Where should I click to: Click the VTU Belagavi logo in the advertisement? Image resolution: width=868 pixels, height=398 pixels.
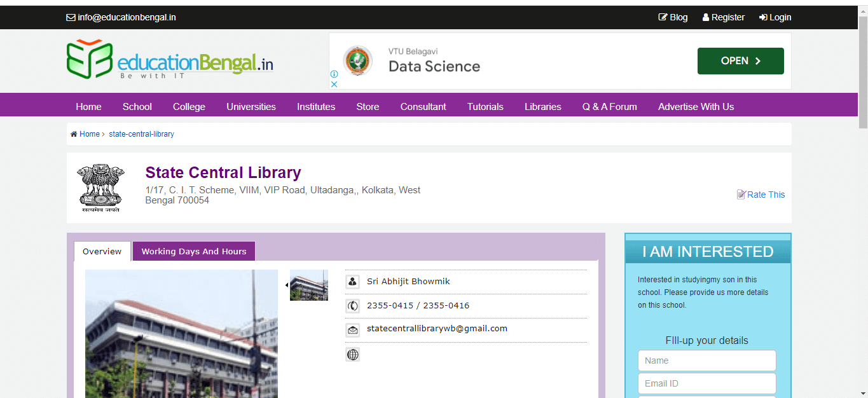point(357,60)
